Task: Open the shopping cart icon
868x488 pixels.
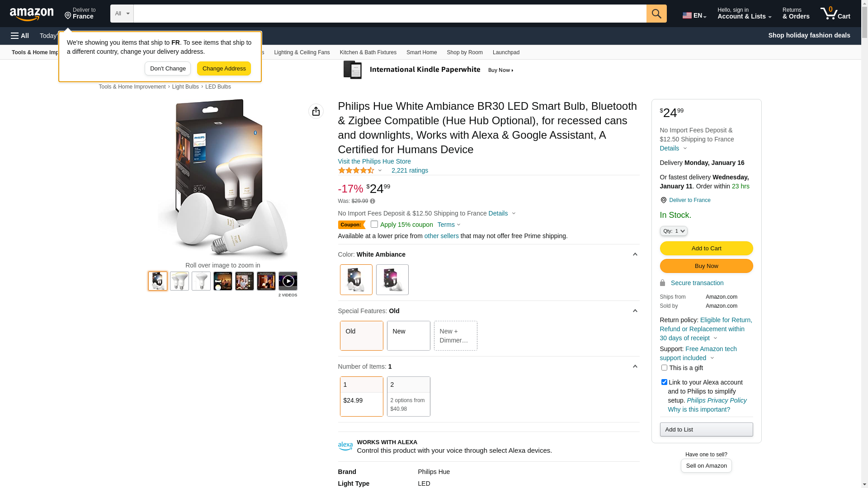Action: (835, 14)
